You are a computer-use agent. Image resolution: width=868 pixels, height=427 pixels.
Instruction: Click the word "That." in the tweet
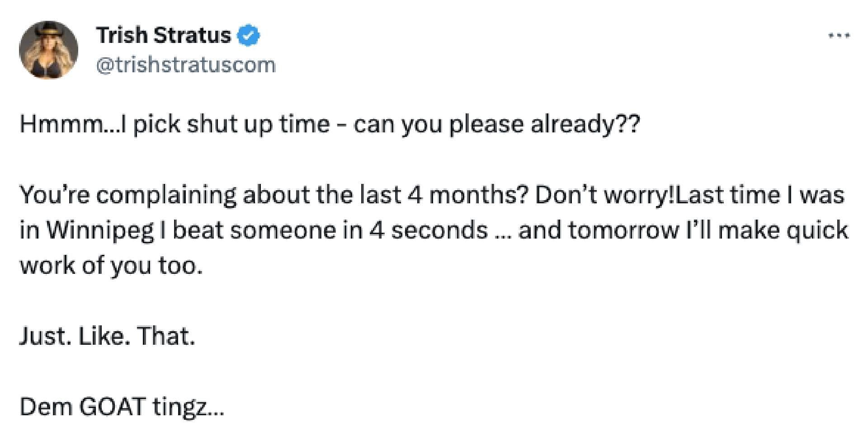[165, 336]
